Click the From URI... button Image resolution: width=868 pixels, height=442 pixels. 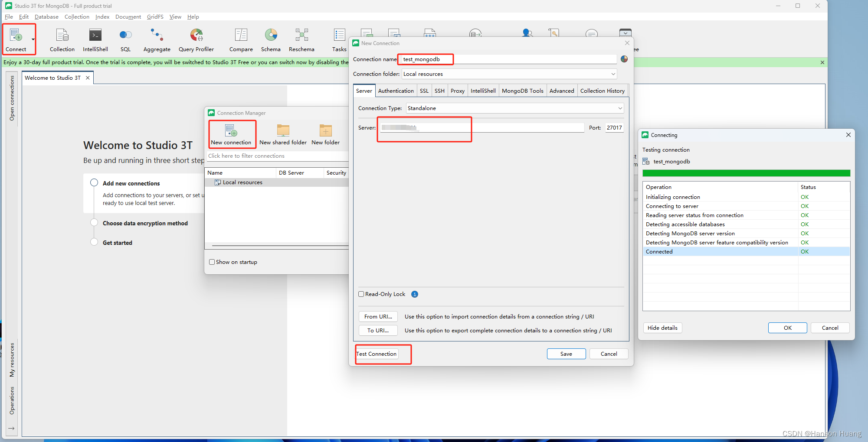coord(378,317)
